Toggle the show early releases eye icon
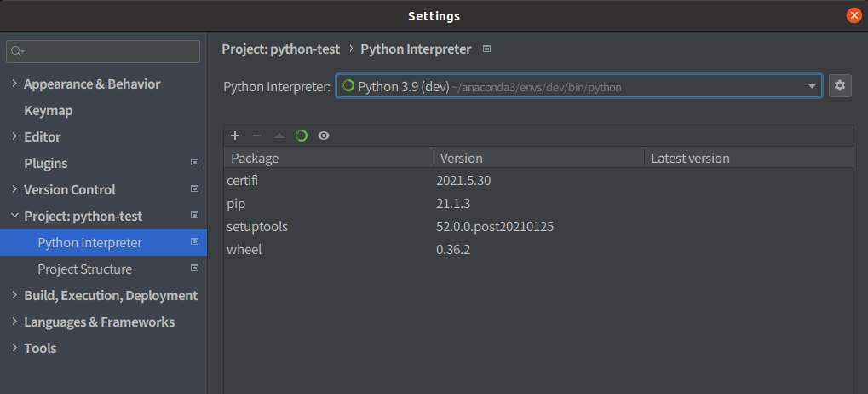The width and height of the screenshot is (868, 394). [x=324, y=136]
